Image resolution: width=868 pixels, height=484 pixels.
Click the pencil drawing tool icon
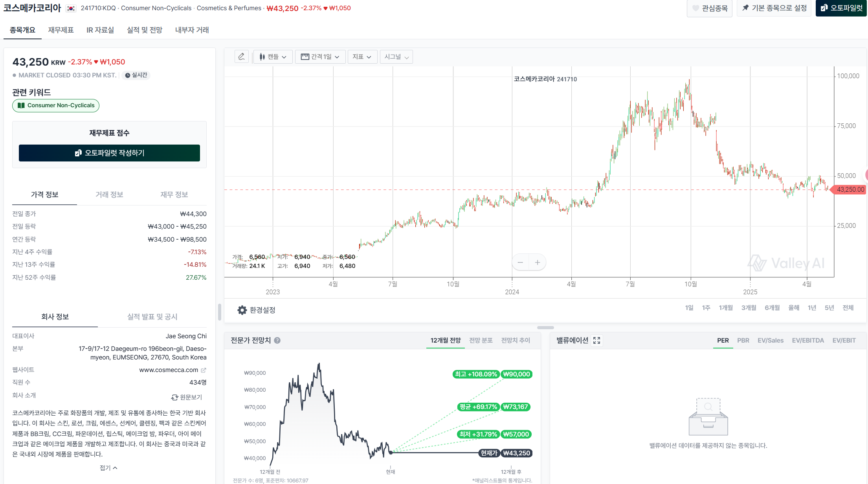point(241,57)
